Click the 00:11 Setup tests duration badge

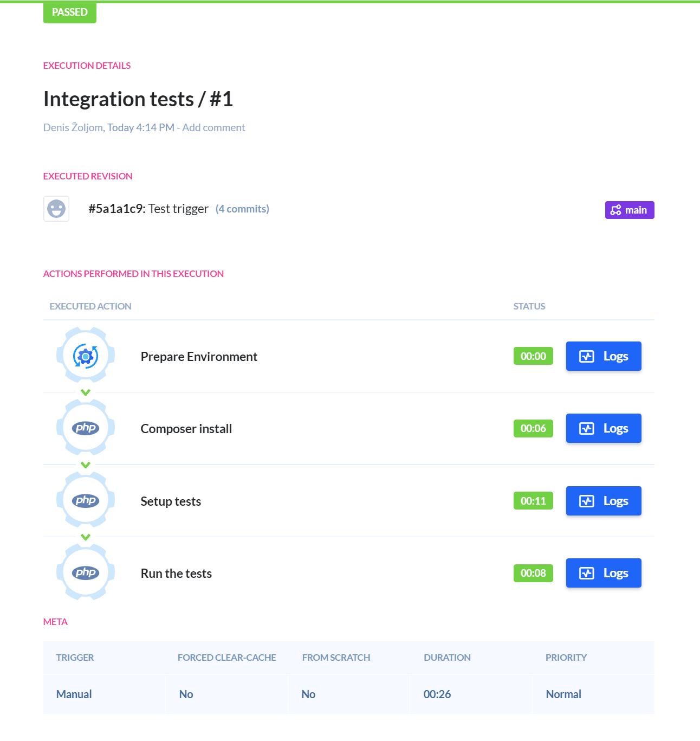pyautogui.click(x=533, y=501)
